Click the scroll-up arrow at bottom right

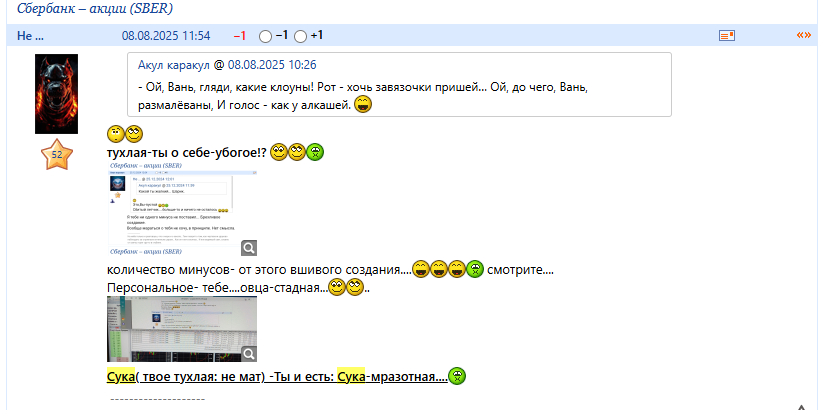coord(801,405)
